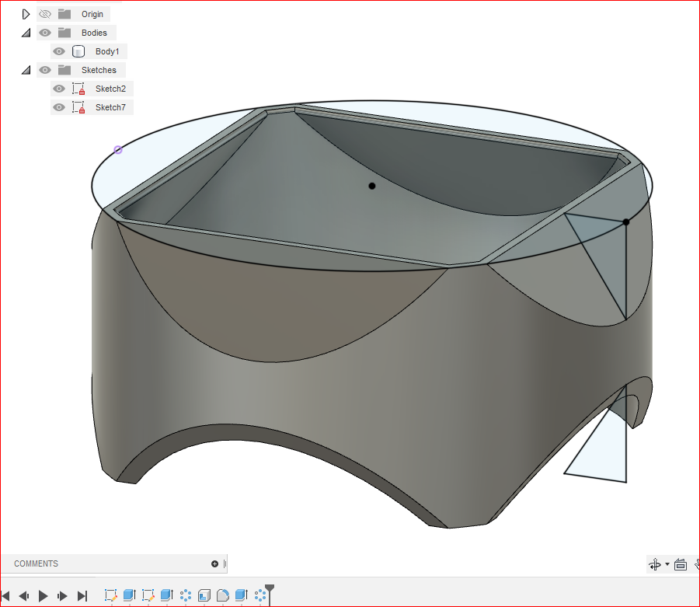Select the Sketches folder in the browser
The height and width of the screenshot is (607, 700).
pyautogui.click(x=98, y=70)
